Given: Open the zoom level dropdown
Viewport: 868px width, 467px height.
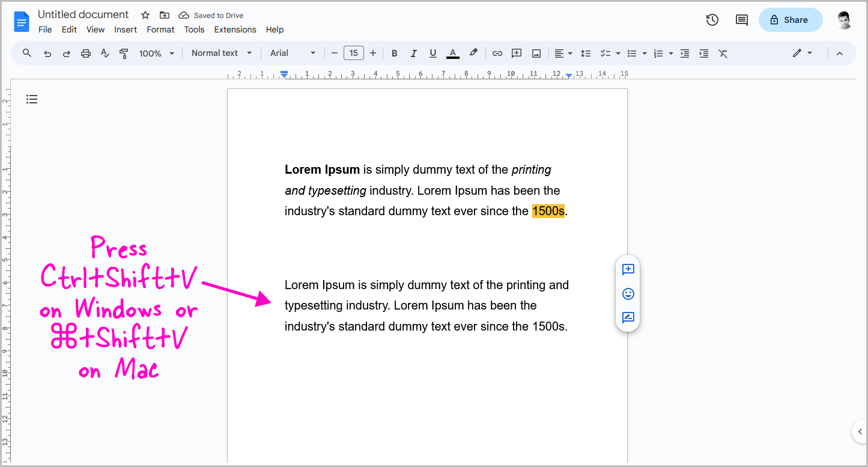Looking at the screenshot, I should [x=156, y=53].
